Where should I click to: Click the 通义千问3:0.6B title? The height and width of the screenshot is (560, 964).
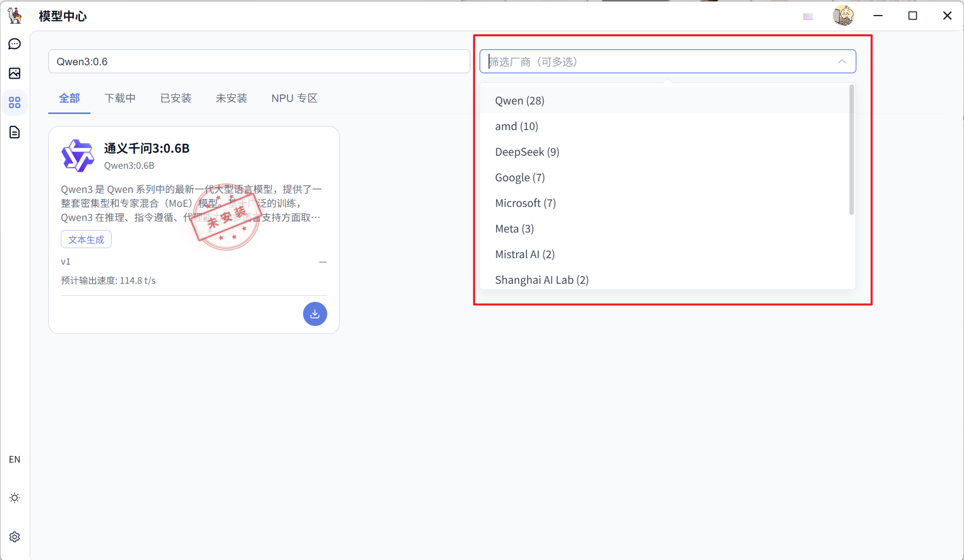click(147, 148)
